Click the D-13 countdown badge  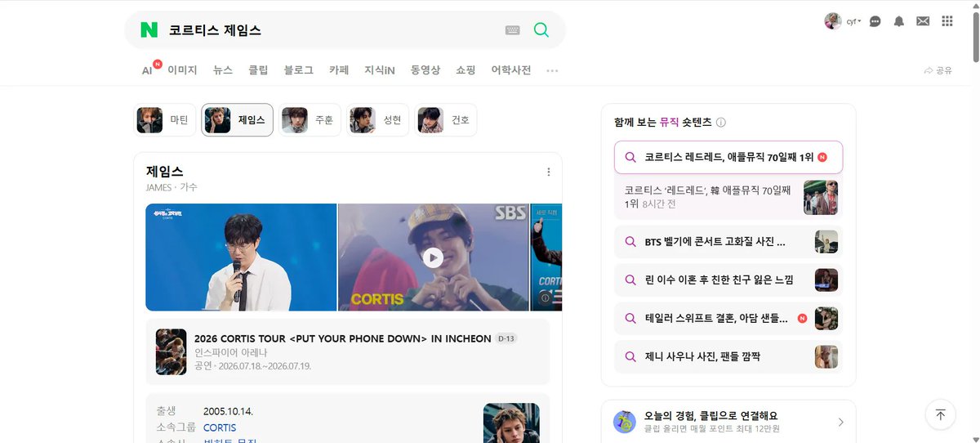coord(506,338)
